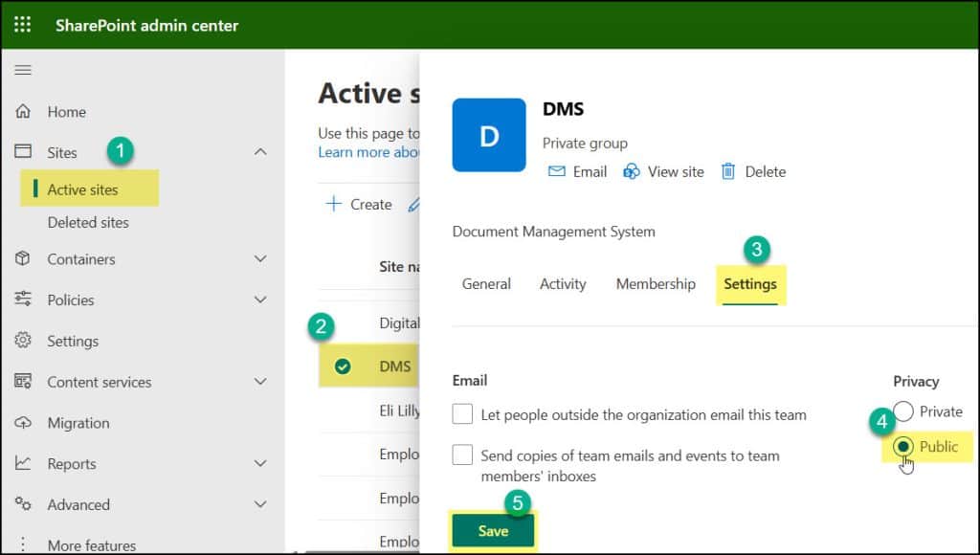The width and height of the screenshot is (980, 555).
Task: Open the Settings tab in DMS panel
Action: coord(750,284)
